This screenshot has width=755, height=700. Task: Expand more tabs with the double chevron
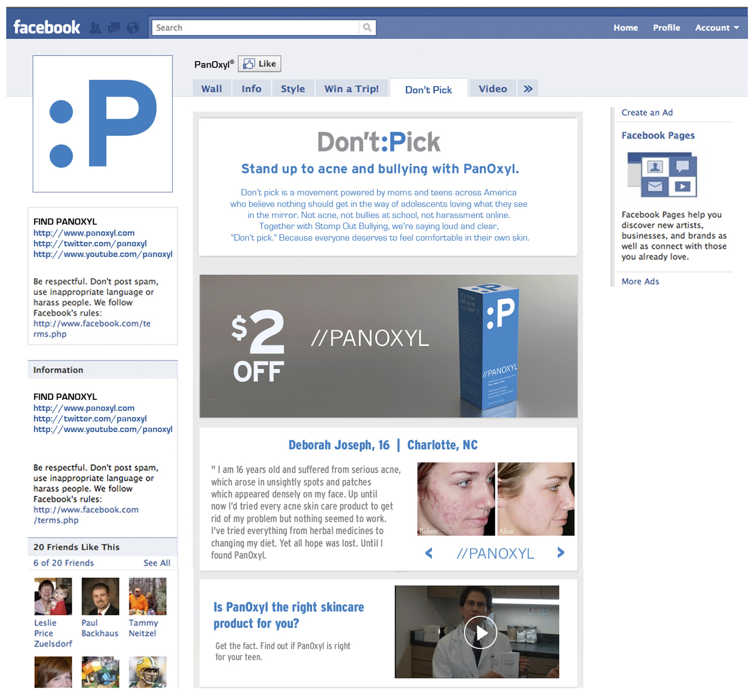click(x=527, y=89)
